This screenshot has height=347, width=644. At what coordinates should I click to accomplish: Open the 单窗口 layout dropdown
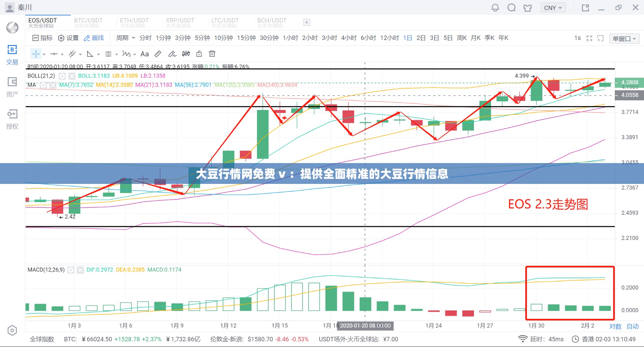[x=625, y=38]
